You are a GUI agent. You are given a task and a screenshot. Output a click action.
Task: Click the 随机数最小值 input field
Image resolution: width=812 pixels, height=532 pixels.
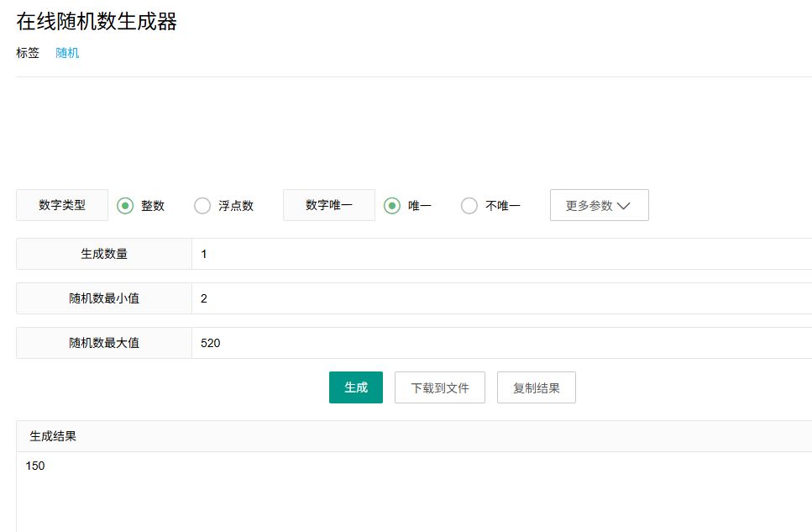pyautogui.click(x=502, y=298)
